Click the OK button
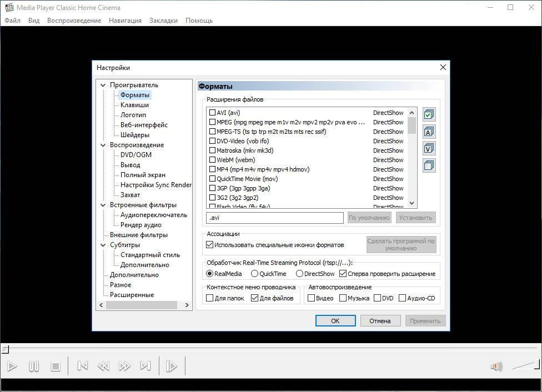Image resolution: width=542 pixels, height=392 pixels. 335,321
